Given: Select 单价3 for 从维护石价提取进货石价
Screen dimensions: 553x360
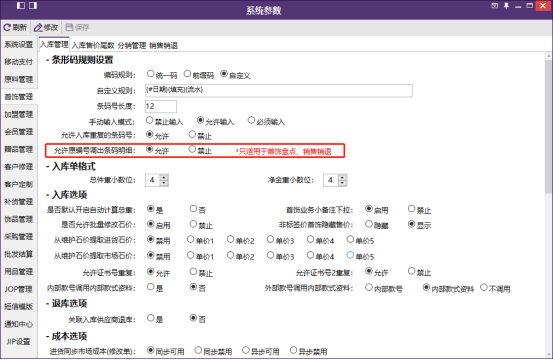Looking at the screenshot, I should click(271, 240).
